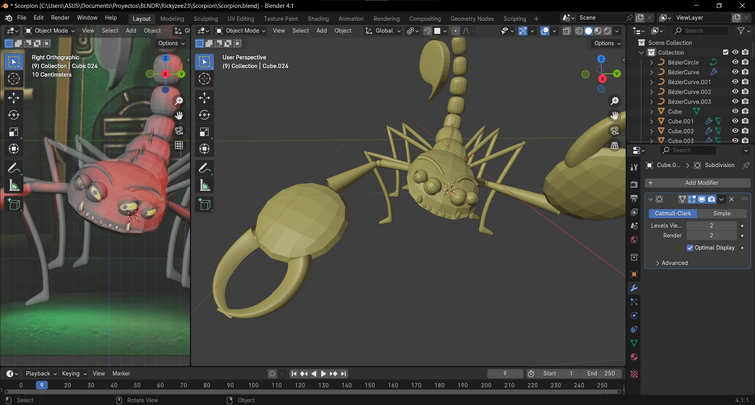Viewport: 755px width, 405px height.
Task: Open the Modifiers wrench properties tab
Action: coord(634,288)
